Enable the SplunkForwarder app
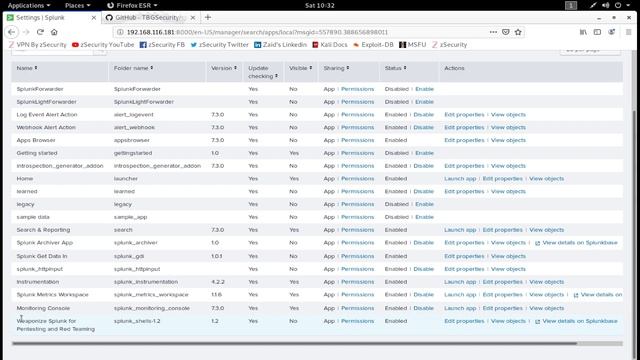 click(424, 89)
